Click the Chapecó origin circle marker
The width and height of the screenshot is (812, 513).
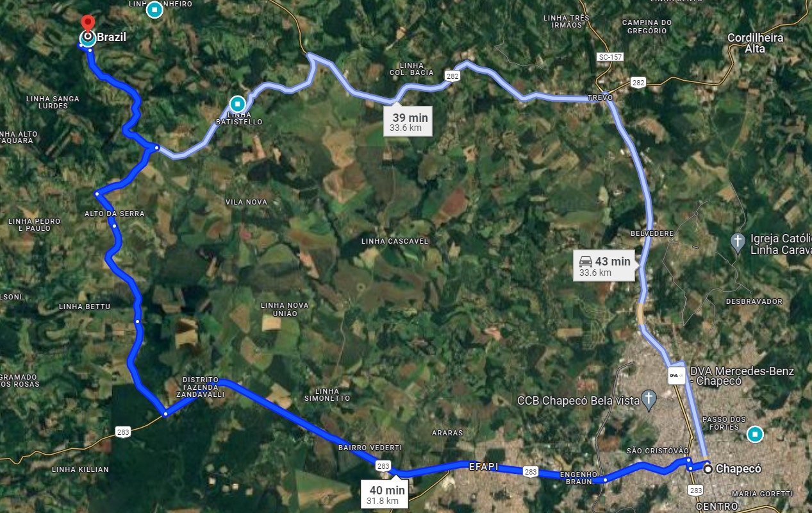(708, 469)
